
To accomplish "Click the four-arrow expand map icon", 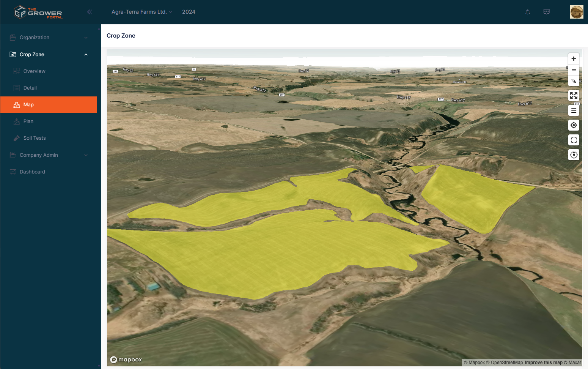I will [574, 96].
